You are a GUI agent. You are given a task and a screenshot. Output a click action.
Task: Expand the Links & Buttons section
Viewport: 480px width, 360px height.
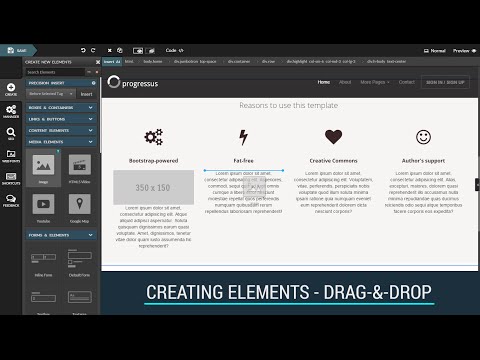[61, 119]
